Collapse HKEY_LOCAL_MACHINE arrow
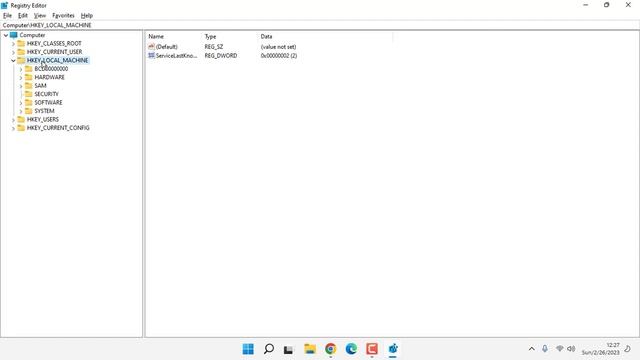Viewport: 640px width, 360px height. pyautogui.click(x=13, y=60)
